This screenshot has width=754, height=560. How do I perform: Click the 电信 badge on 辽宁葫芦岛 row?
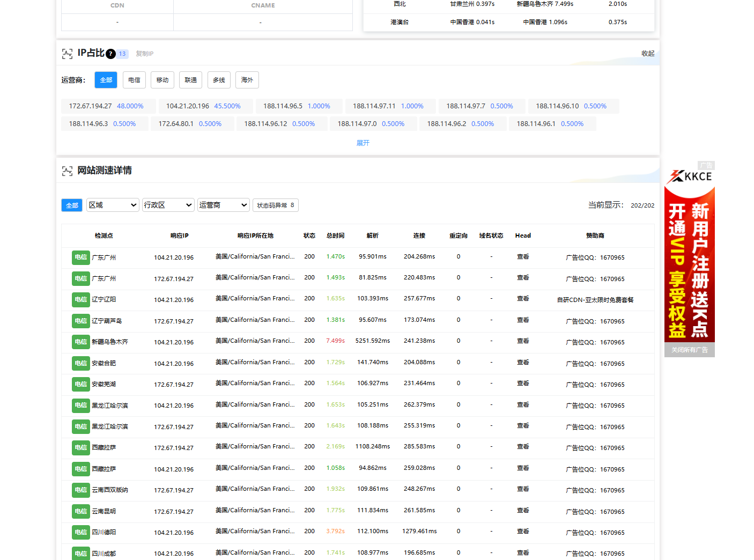click(81, 321)
